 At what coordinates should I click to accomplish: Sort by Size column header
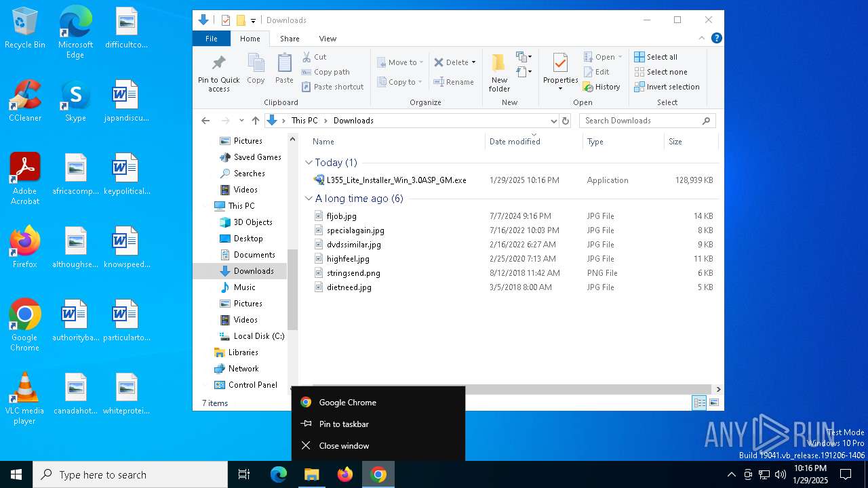690,142
